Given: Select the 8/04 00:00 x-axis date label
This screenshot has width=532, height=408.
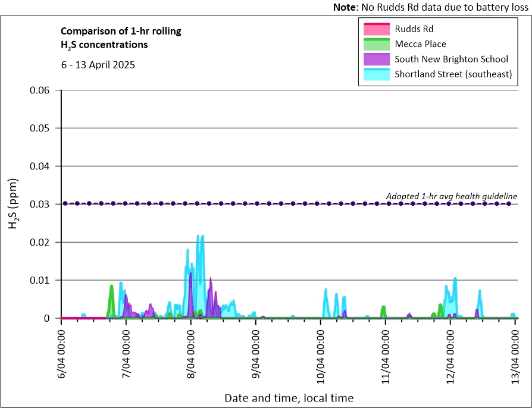Looking at the screenshot, I should 191,354.
